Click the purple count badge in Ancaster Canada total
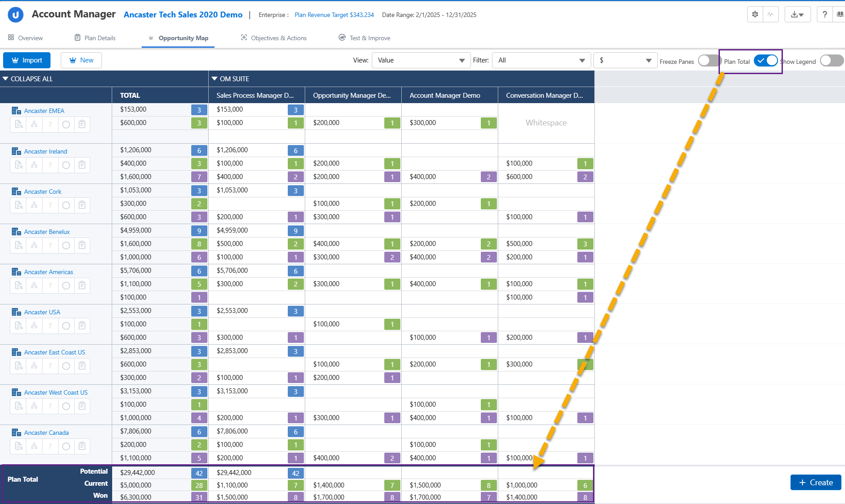This screenshot has width=845, height=504. point(199,458)
